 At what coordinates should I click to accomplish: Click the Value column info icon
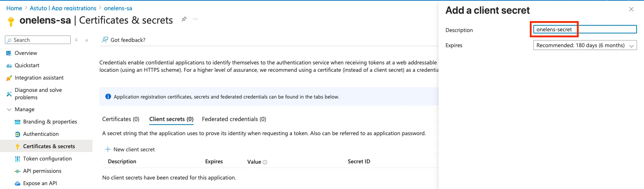click(x=265, y=162)
